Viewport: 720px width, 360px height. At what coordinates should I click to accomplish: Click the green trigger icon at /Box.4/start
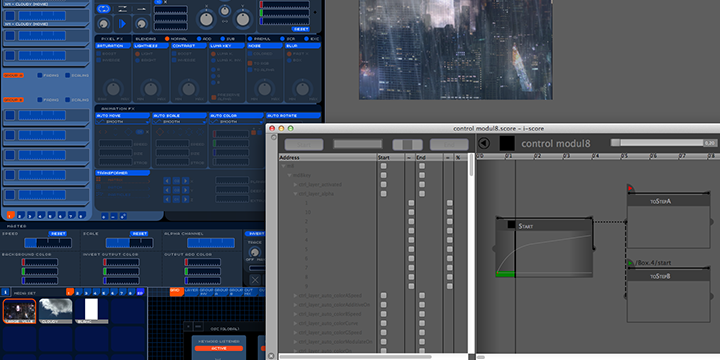(x=630, y=263)
